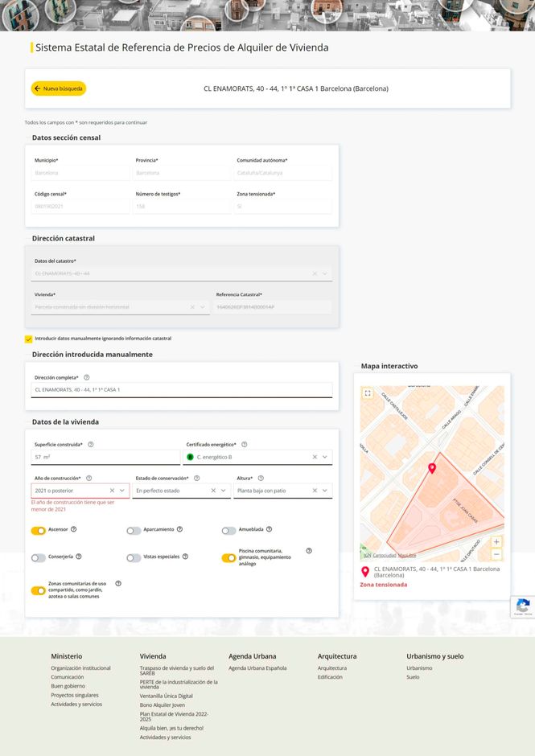Click the Referencia Catastral field
This screenshot has width=535, height=756.
(273, 307)
